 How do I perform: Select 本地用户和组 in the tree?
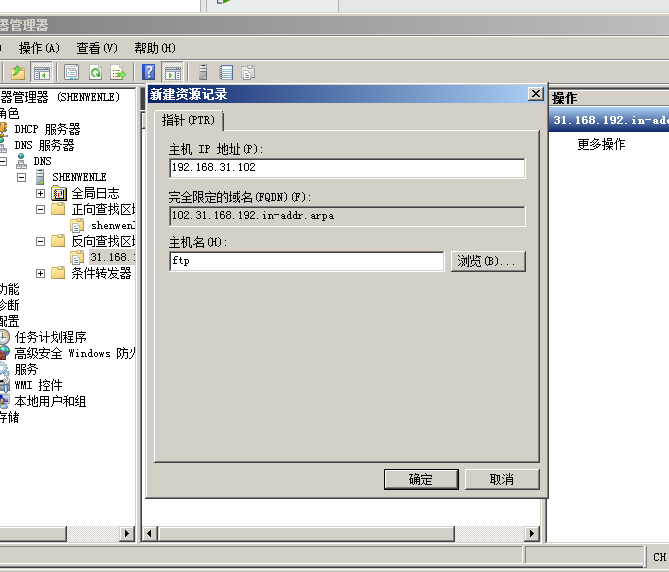coord(50,401)
